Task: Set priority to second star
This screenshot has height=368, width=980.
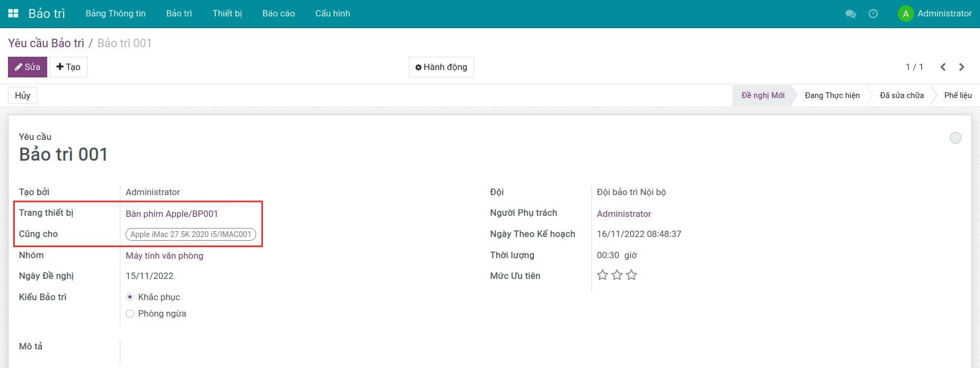Action: coord(617,275)
